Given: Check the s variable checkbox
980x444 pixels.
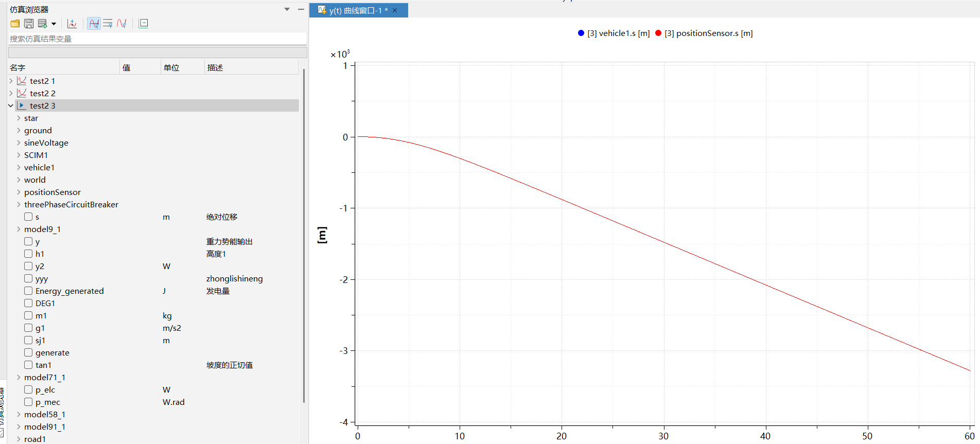Looking at the screenshot, I should click(28, 217).
